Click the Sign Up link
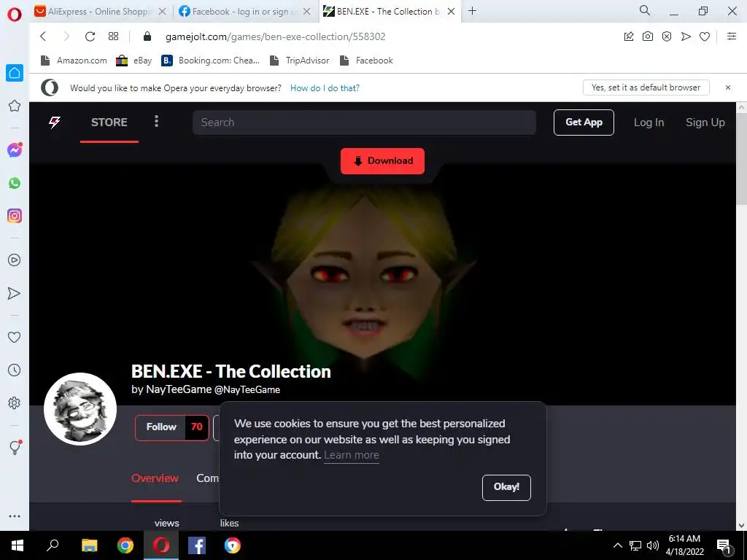Viewport: 747px width, 560px height. (705, 122)
